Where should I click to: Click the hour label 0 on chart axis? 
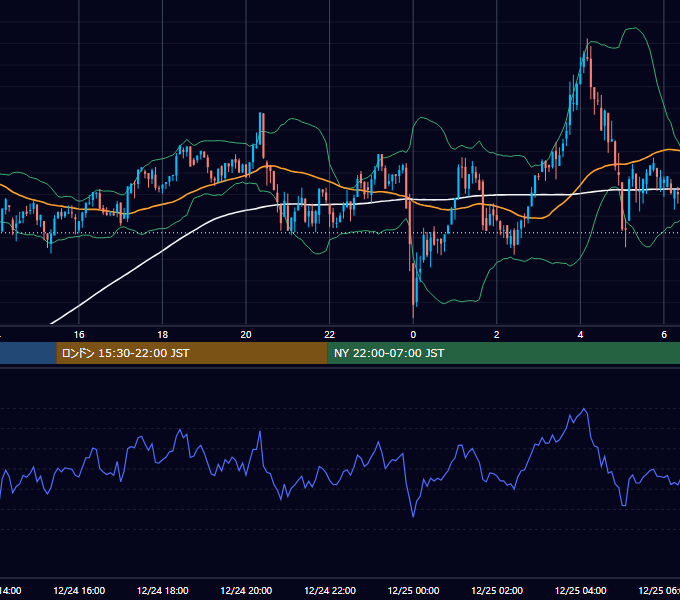pyautogui.click(x=413, y=335)
